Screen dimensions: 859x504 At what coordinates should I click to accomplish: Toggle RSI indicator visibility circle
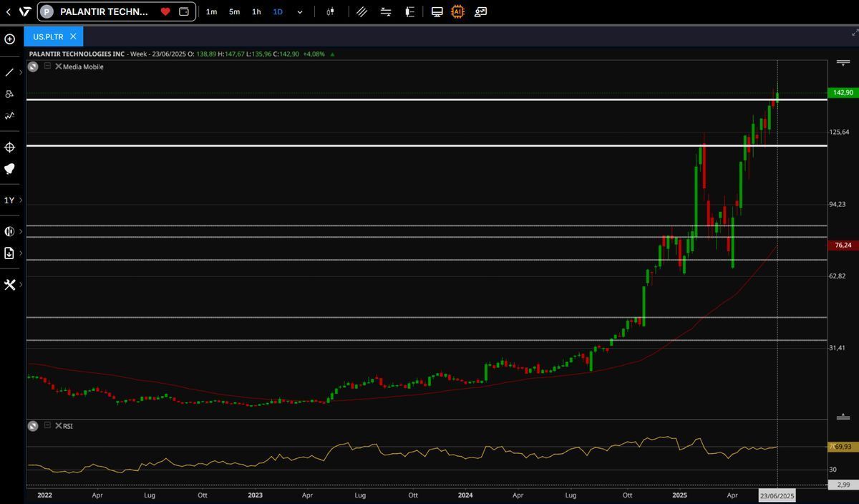[x=33, y=426]
